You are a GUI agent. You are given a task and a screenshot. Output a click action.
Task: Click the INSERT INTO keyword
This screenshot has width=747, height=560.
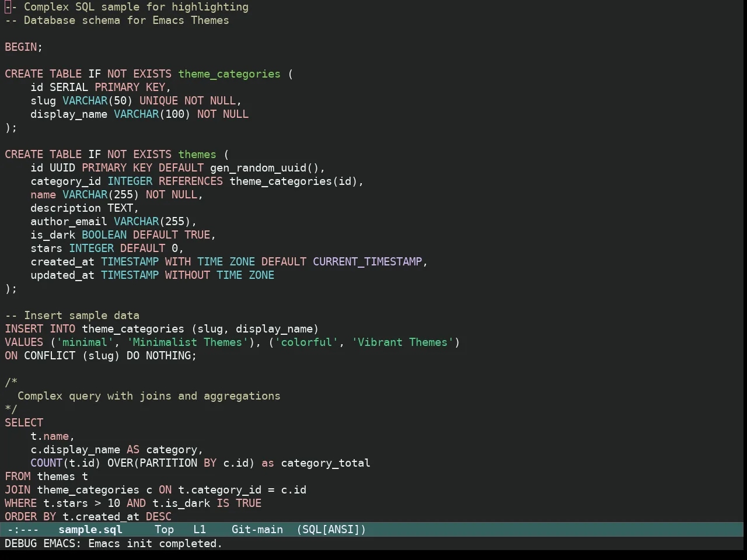40,329
